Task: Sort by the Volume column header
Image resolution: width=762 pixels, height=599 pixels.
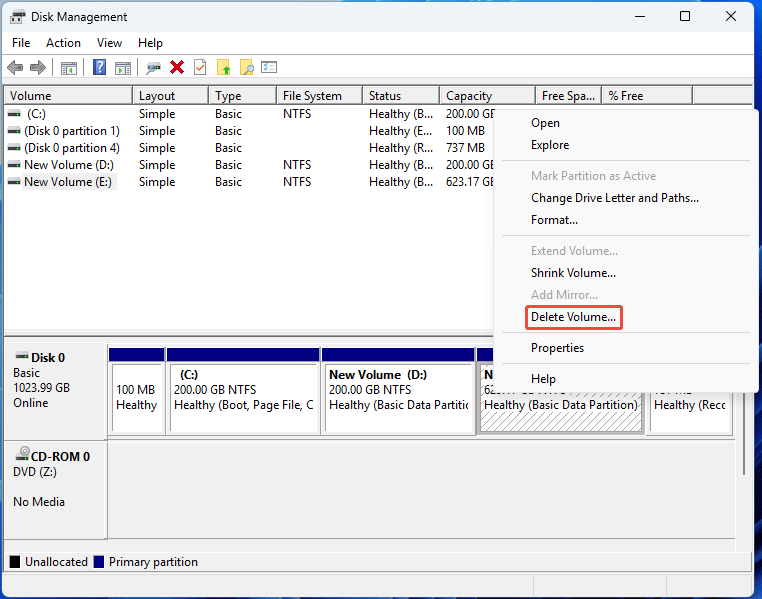Action: click(68, 96)
